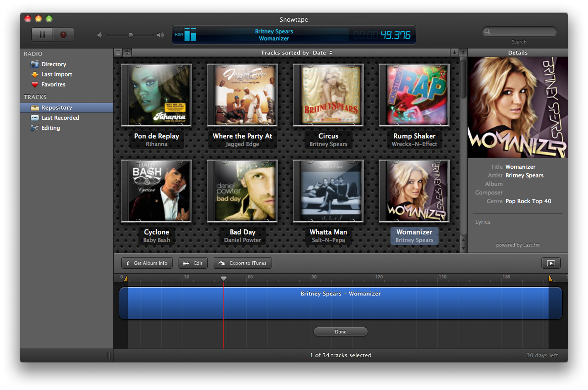The height and width of the screenshot is (390, 588).
Task: Click the scrollbar up arrow near bottom
Action: pos(463,240)
